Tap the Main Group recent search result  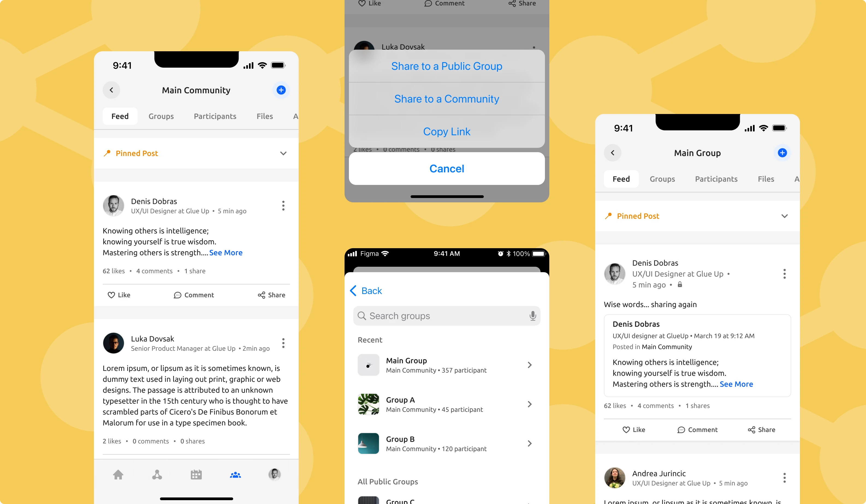point(447,365)
